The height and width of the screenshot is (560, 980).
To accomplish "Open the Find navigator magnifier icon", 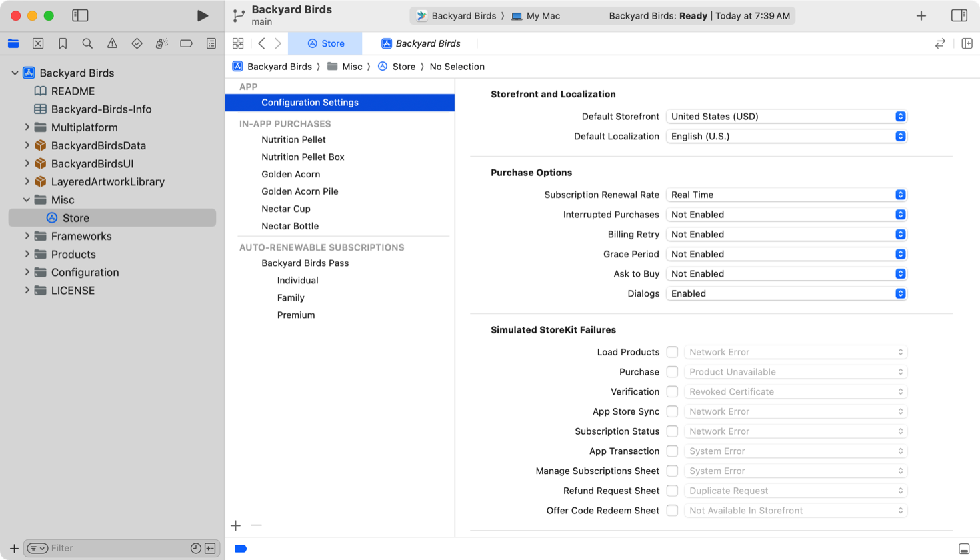I will (87, 43).
